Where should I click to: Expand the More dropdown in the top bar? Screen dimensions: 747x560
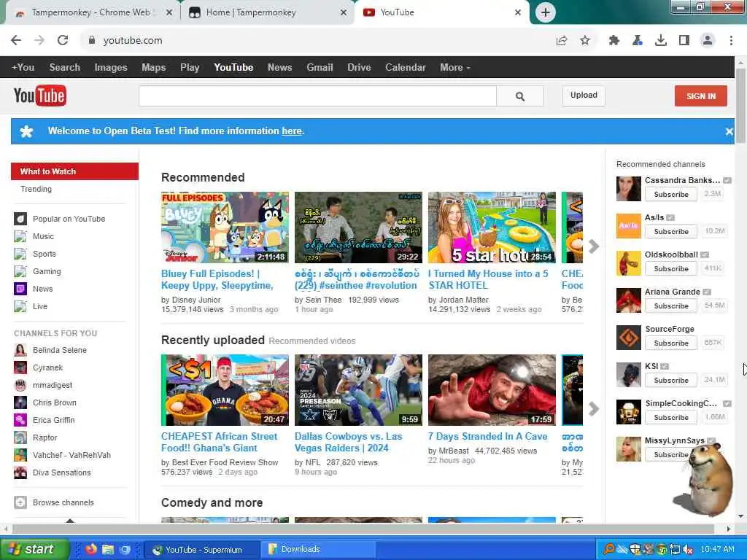pos(455,68)
